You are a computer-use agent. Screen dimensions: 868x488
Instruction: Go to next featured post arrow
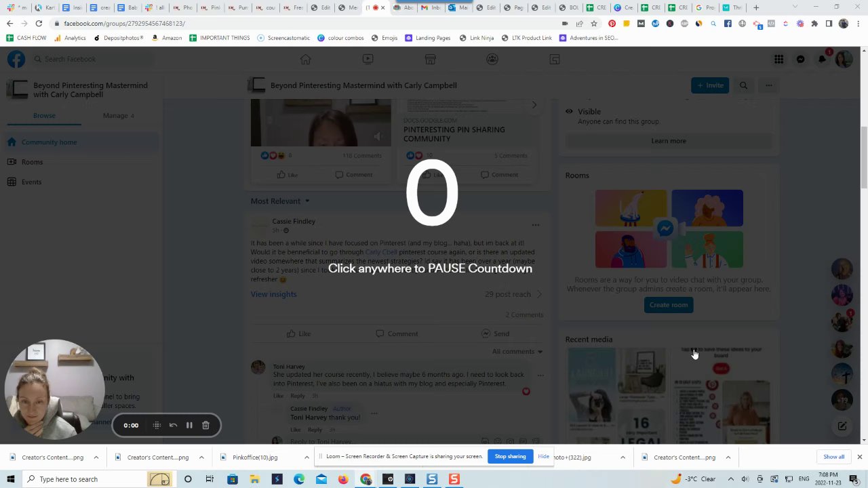click(534, 105)
